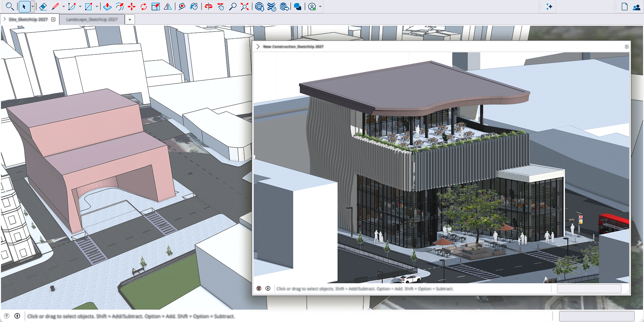Activate the Orbit tool
The height and width of the screenshot is (322, 644).
209,6
